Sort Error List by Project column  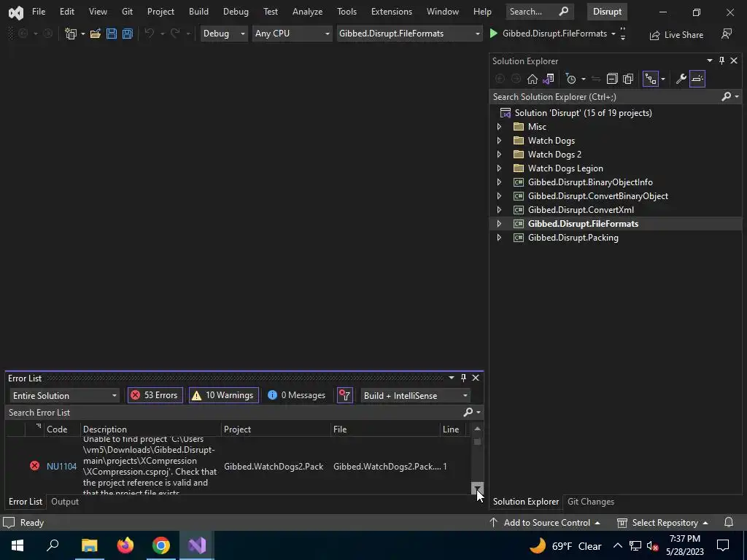(x=276, y=429)
